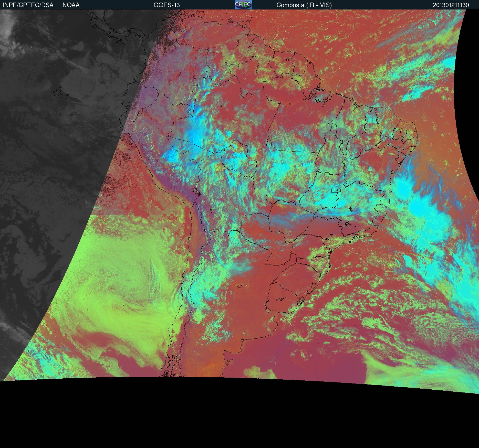
Task: Click the INPE/CPTEC/DSA header text
Action: pos(28,5)
